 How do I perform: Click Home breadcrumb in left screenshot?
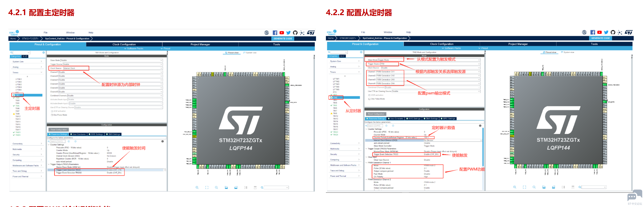pos(13,39)
